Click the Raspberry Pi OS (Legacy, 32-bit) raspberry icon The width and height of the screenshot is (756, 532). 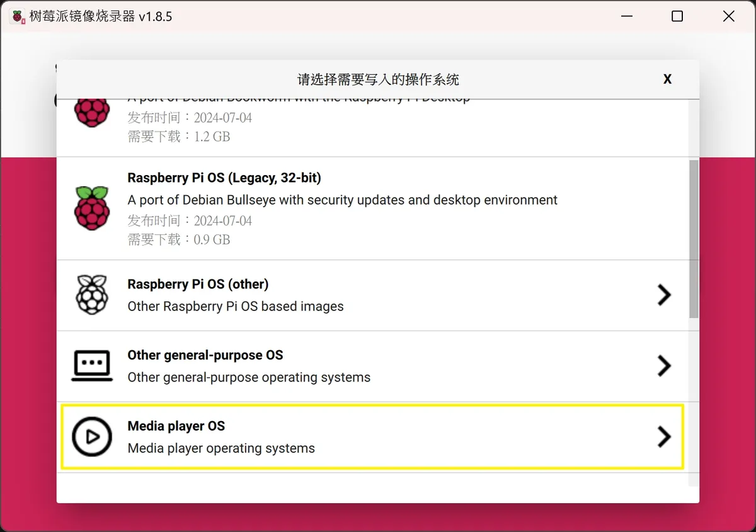click(92, 208)
